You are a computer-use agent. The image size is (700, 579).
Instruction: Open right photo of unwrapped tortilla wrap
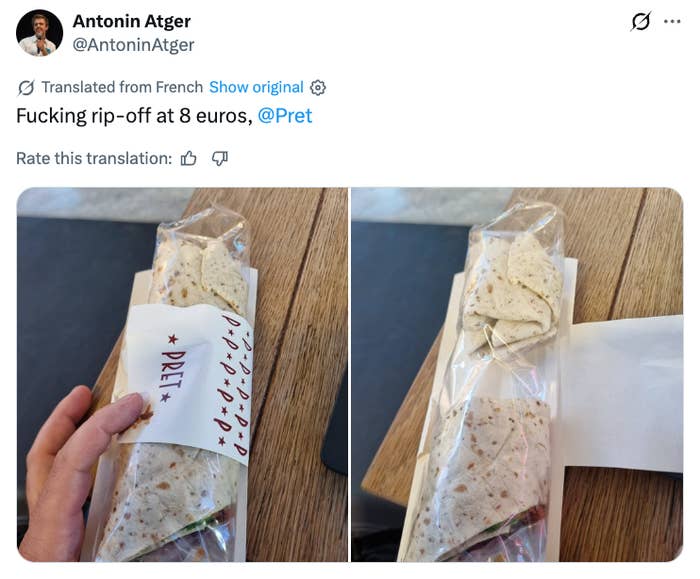[x=517, y=375]
